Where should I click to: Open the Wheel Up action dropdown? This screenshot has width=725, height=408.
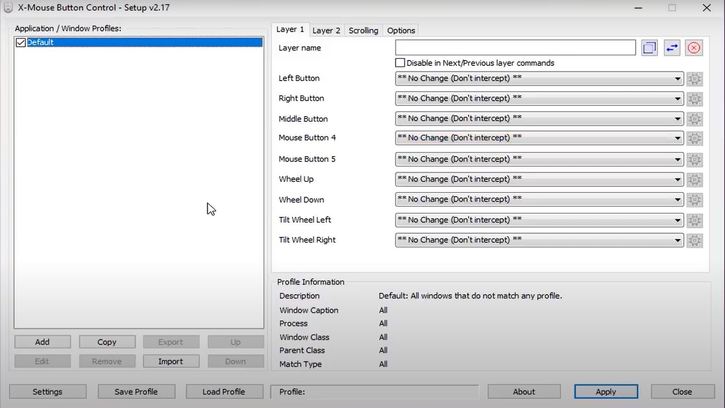point(539,179)
